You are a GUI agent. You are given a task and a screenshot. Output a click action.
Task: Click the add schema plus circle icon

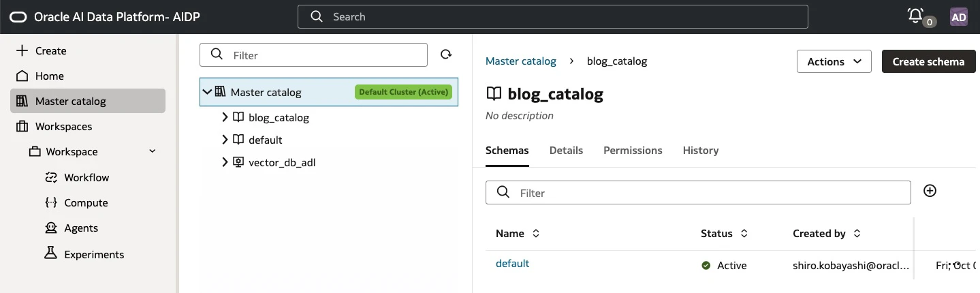click(930, 191)
